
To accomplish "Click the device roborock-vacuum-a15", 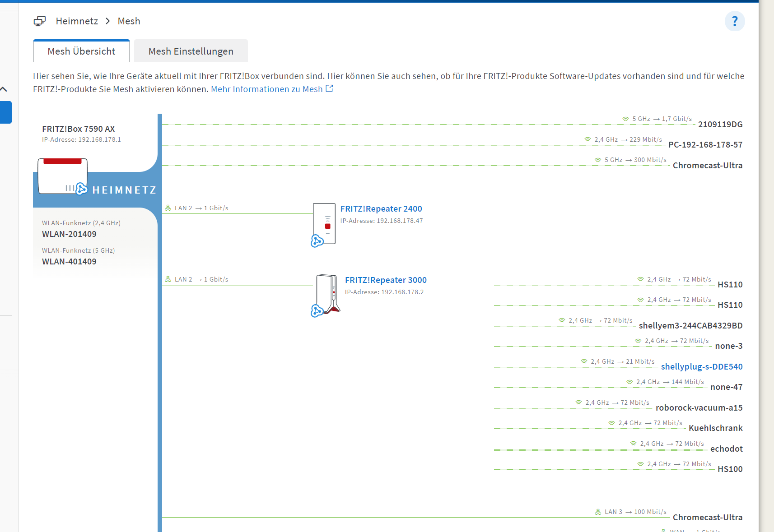I will (699, 408).
